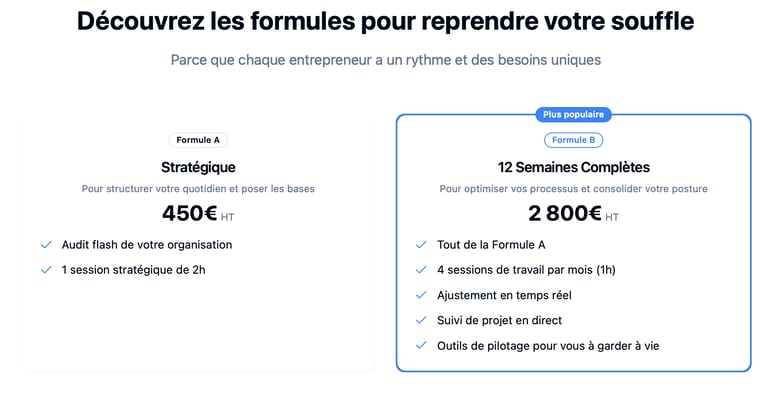Click Pour optimiser vos processus description
The height and width of the screenshot is (407, 768).
point(573,188)
